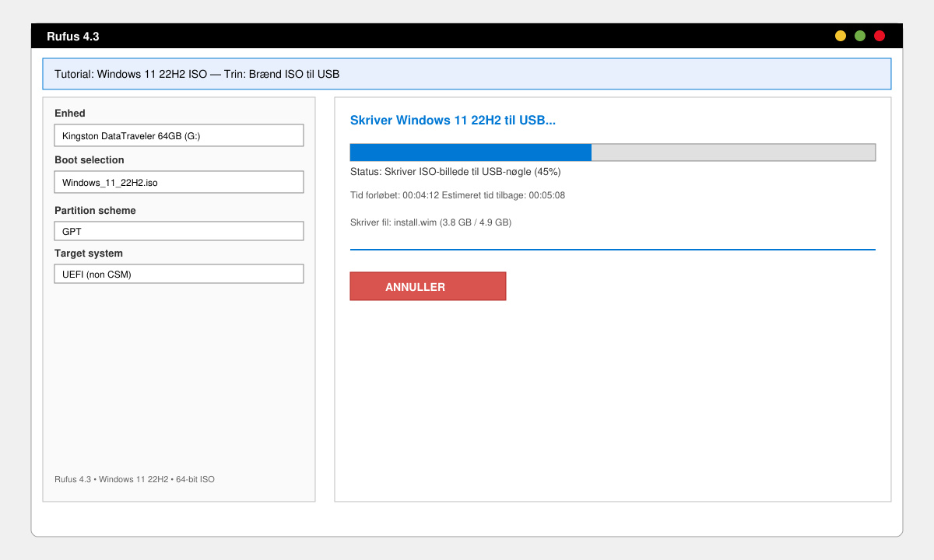Click the footer text Rufus 4.3 64-bit ISO

135,479
